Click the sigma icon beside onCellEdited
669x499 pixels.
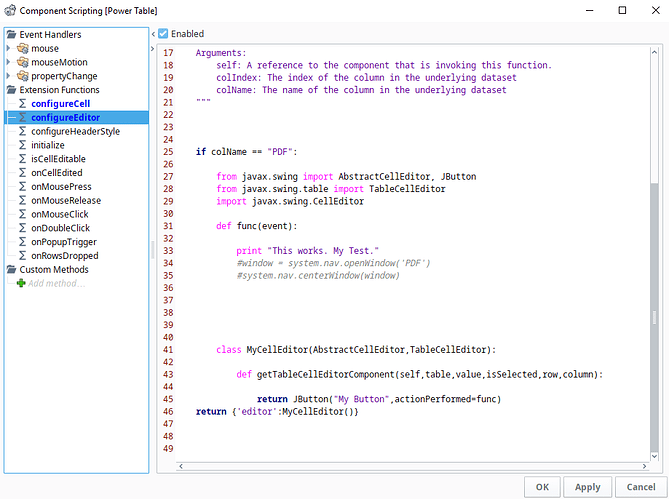(23, 173)
